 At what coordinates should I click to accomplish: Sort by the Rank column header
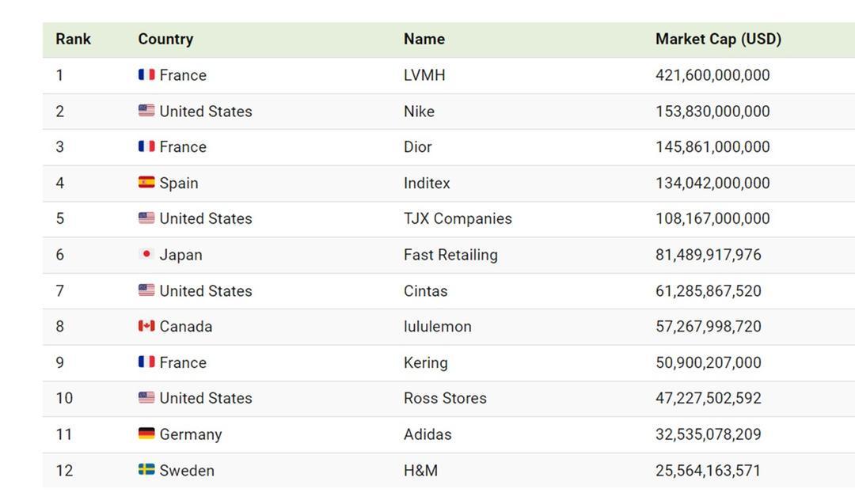[x=73, y=39]
